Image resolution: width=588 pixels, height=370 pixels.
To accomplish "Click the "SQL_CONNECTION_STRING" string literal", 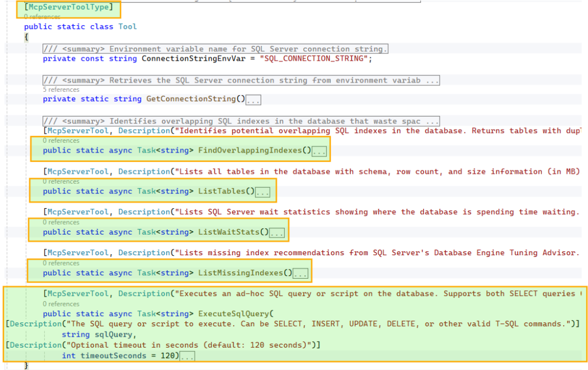I will click(314, 59).
